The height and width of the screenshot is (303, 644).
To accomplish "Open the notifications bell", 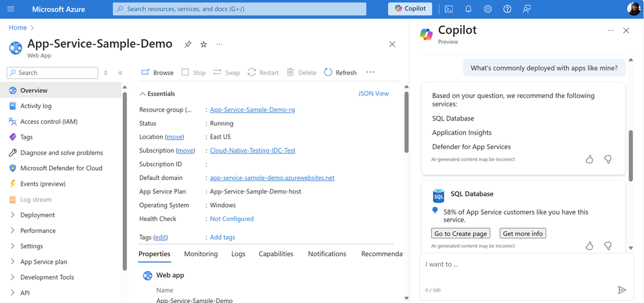I will (468, 9).
